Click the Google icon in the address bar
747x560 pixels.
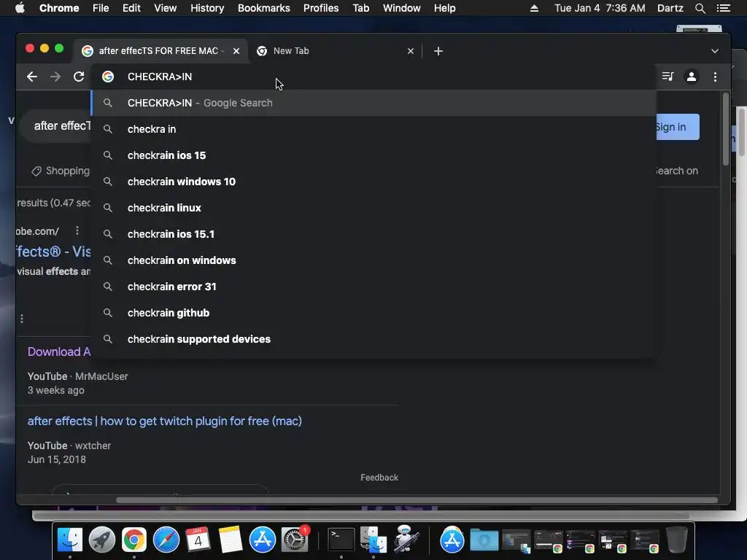click(108, 77)
